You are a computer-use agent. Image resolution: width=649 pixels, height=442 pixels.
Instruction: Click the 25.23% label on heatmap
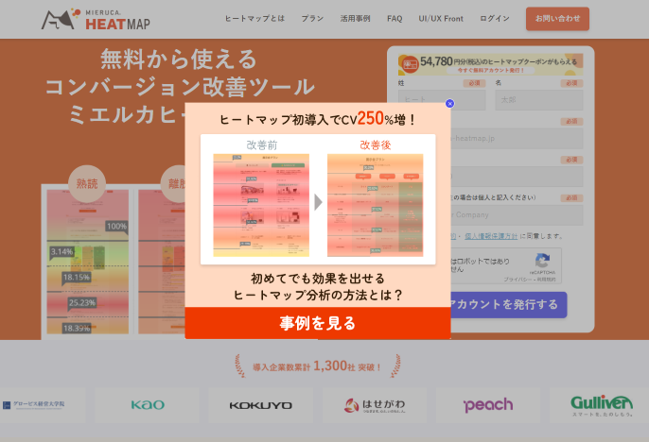coord(82,303)
